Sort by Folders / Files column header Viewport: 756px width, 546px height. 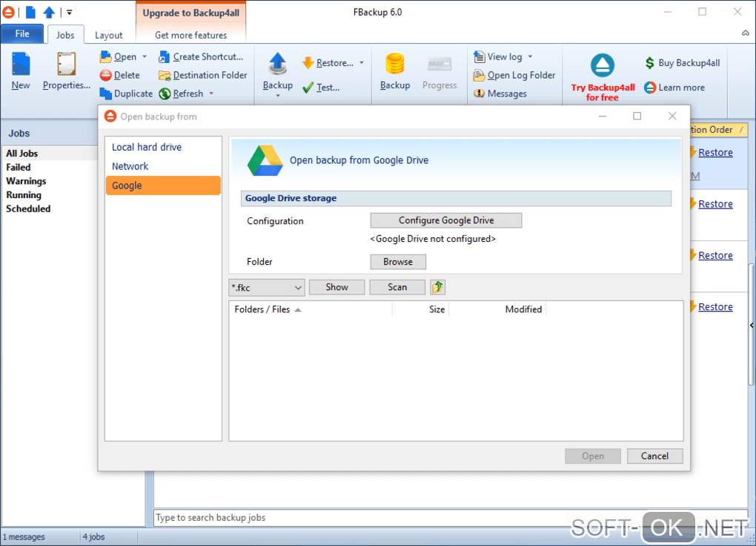(311, 309)
